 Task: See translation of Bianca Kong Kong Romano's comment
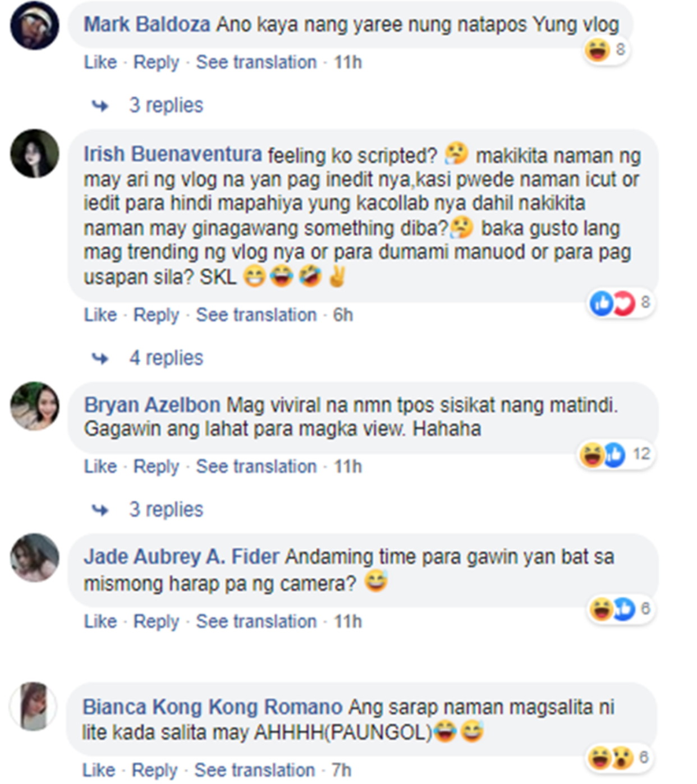(x=255, y=771)
